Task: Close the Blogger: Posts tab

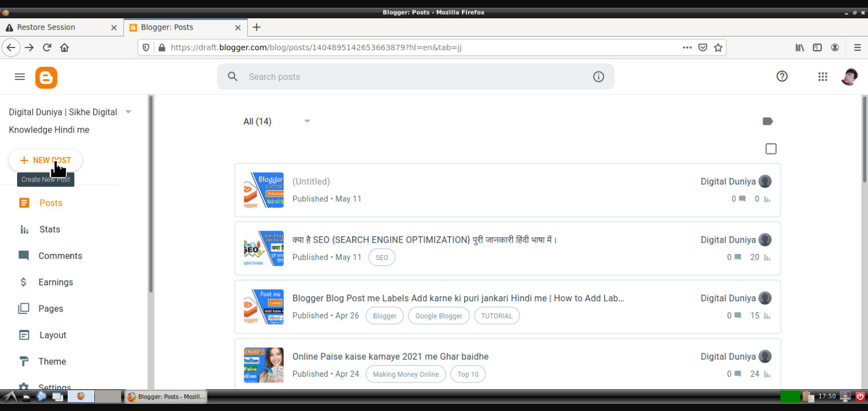Action: pyautogui.click(x=238, y=27)
